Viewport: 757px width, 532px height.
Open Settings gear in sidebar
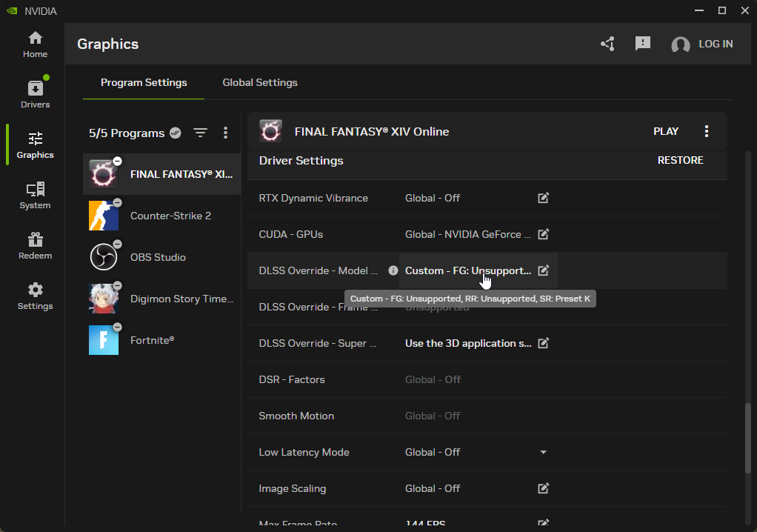coord(35,296)
